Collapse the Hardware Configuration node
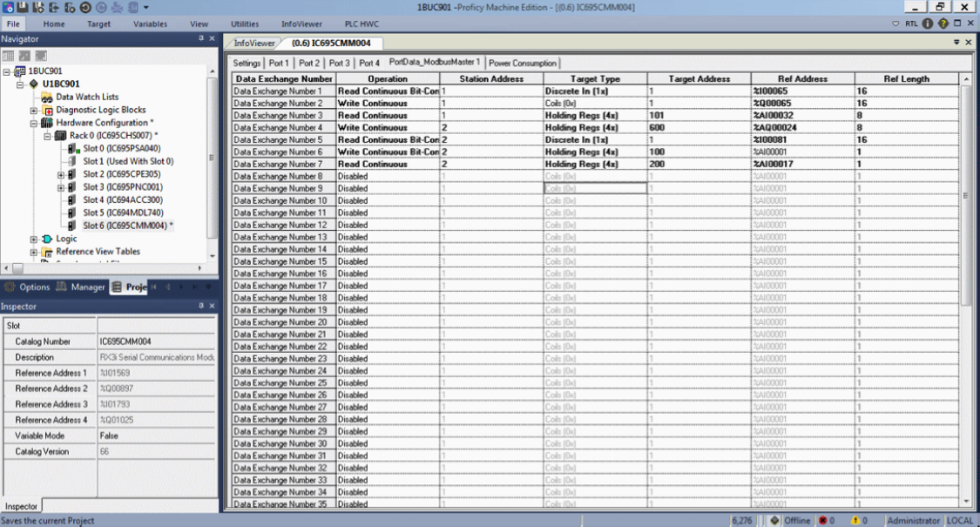 pos(34,123)
